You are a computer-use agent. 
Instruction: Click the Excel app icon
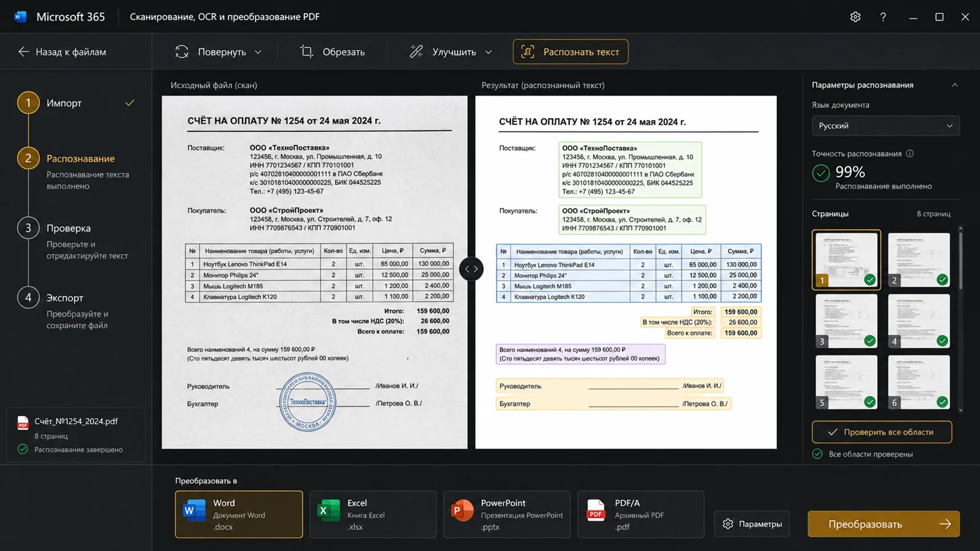[328, 510]
